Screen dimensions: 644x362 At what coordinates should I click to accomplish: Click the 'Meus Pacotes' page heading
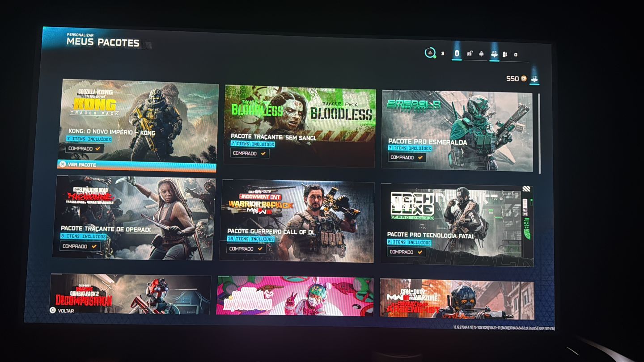click(103, 42)
